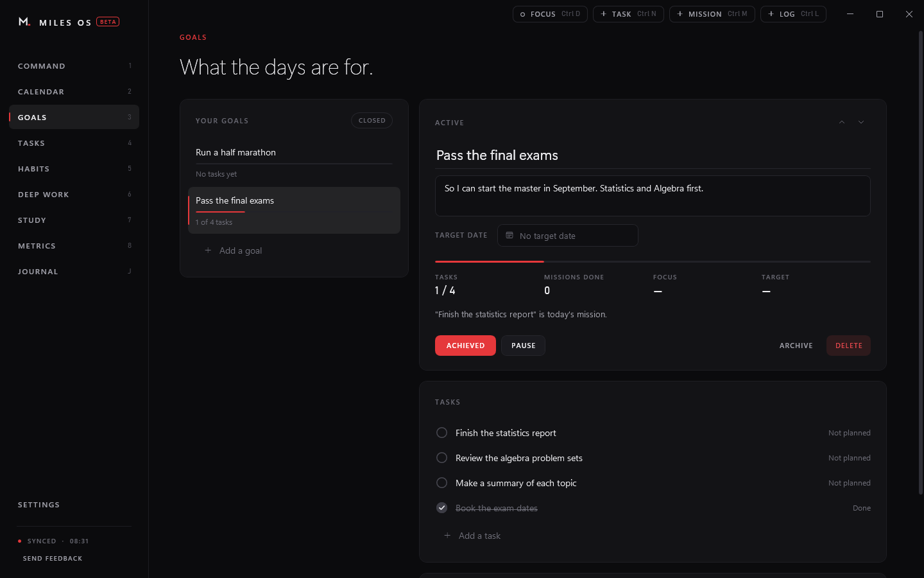The width and height of the screenshot is (924, 578).
Task: Click the 1 / 4 tasks count
Action: pyautogui.click(x=445, y=291)
